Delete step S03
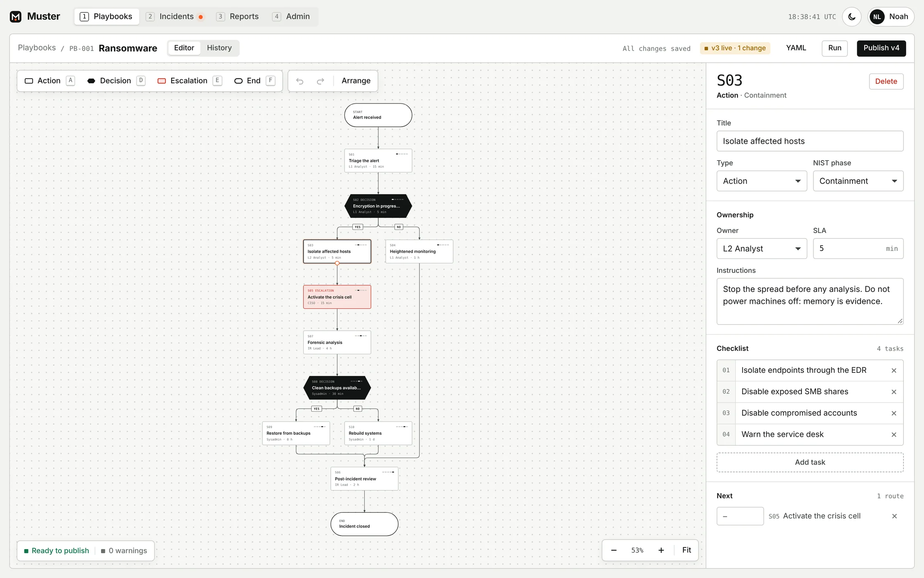Screen dimensions: 924x578 pyautogui.click(x=886, y=82)
